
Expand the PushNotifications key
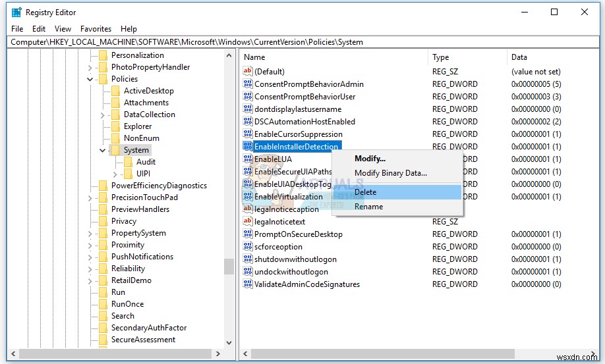pos(90,257)
